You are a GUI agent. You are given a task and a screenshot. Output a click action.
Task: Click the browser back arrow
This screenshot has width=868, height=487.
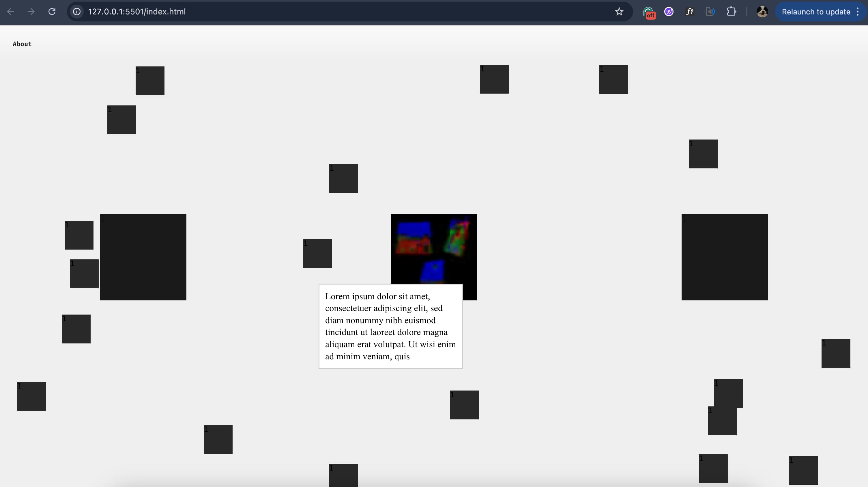coord(10,12)
